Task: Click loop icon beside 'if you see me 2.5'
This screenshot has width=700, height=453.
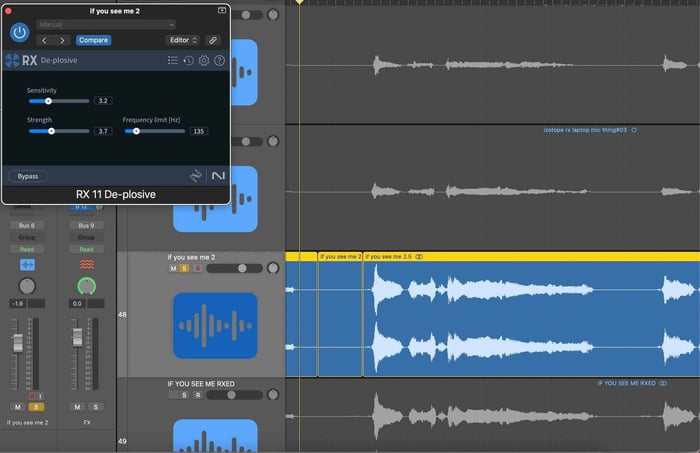Action: click(419, 257)
